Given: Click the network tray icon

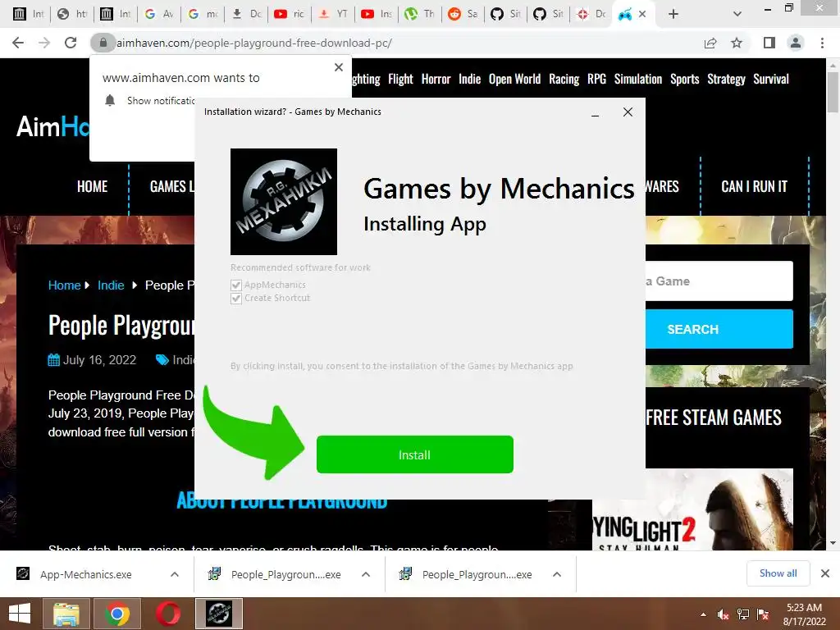Looking at the screenshot, I should click(743, 614).
